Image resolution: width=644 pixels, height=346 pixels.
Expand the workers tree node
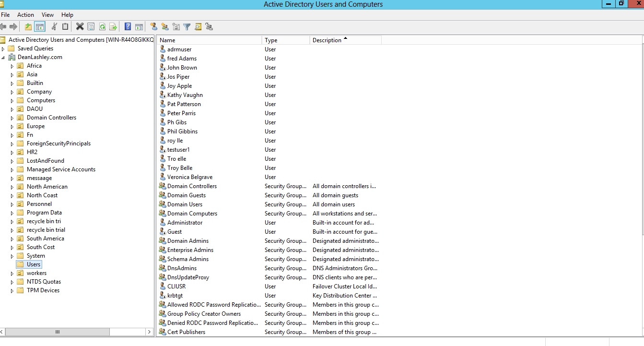(x=12, y=273)
